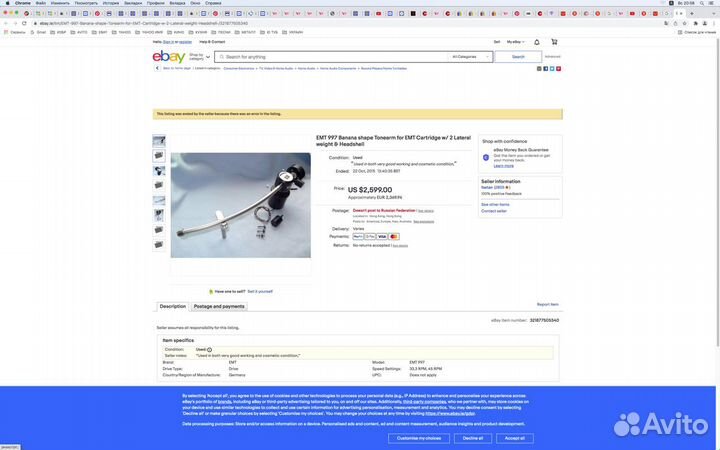Click the eBay logo
This screenshot has height=450, width=720.
click(x=168, y=57)
